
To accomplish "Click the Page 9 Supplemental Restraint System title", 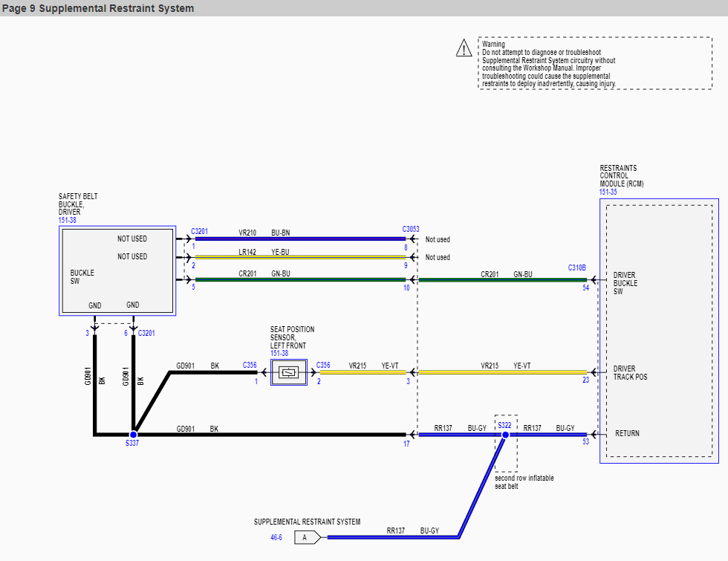I will click(98, 8).
